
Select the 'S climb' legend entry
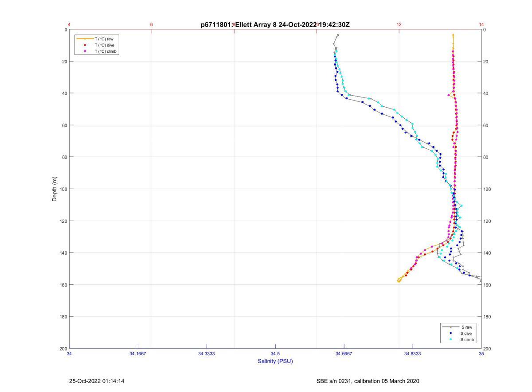(x=467, y=340)
